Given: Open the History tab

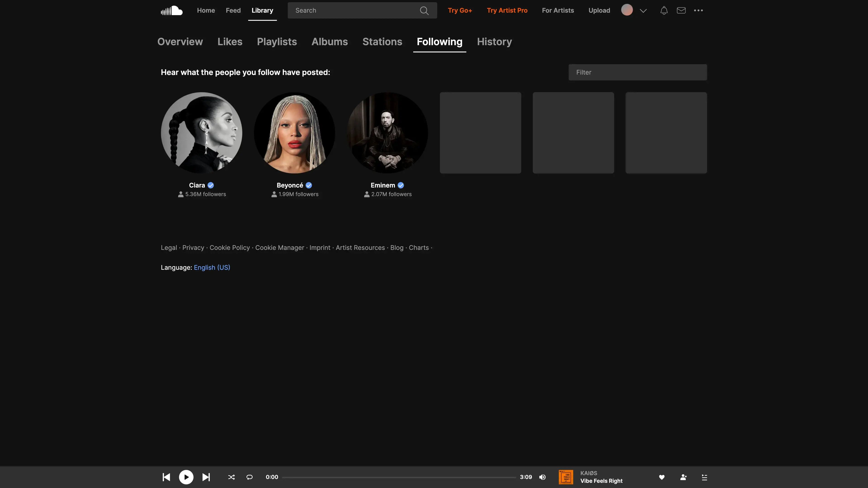Looking at the screenshot, I should coord(494,42).
